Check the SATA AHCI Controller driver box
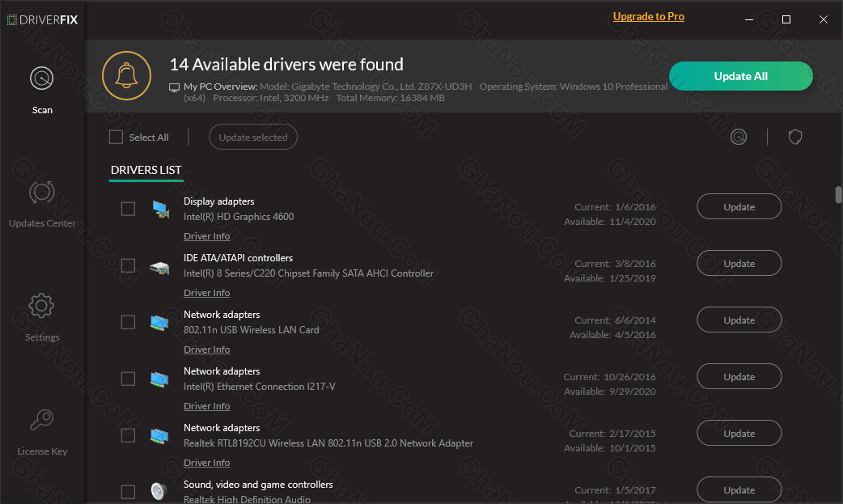 pos(128,265)
